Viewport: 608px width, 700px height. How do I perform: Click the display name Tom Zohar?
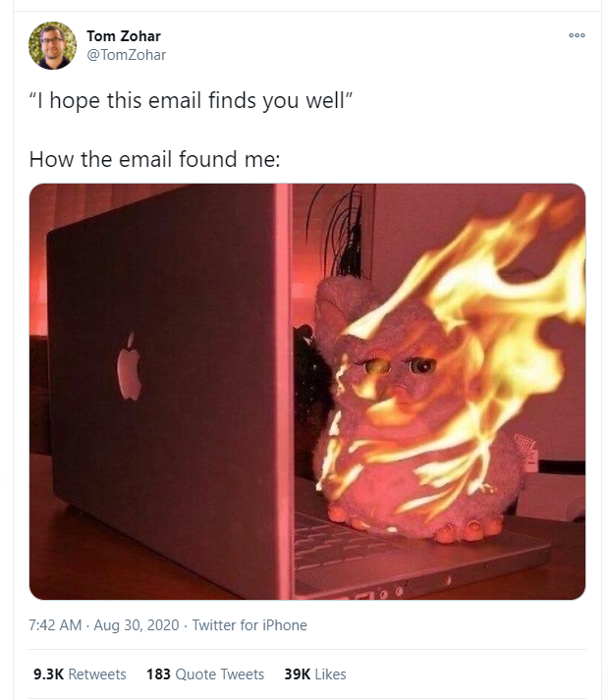[x=124, y=36]
